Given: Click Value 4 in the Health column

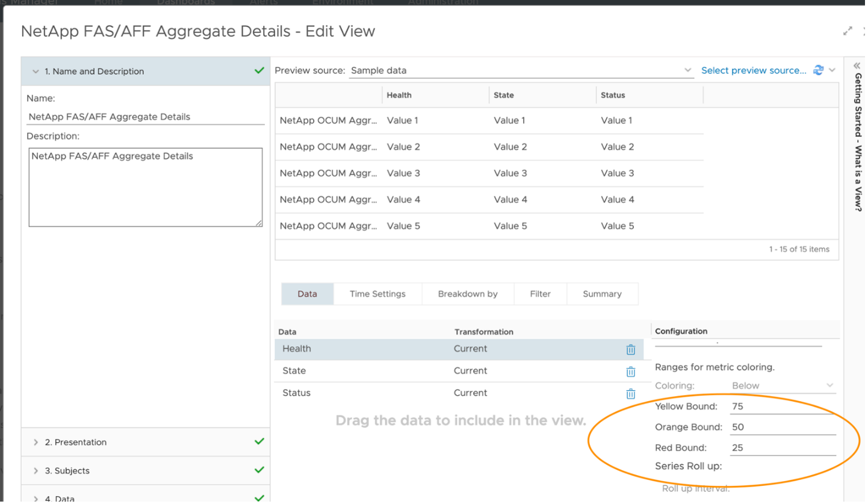Looking at the screenshot, I should tap(403, 200).
